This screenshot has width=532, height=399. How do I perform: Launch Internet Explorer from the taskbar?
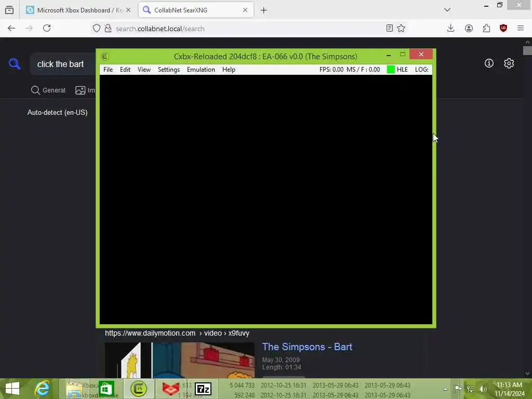coord(43,389)
